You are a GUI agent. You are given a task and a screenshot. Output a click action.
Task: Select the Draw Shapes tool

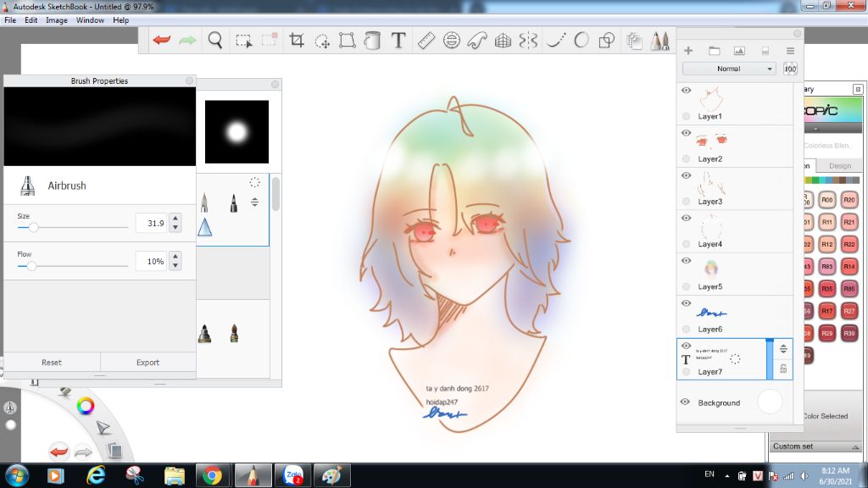pos(607,41)
